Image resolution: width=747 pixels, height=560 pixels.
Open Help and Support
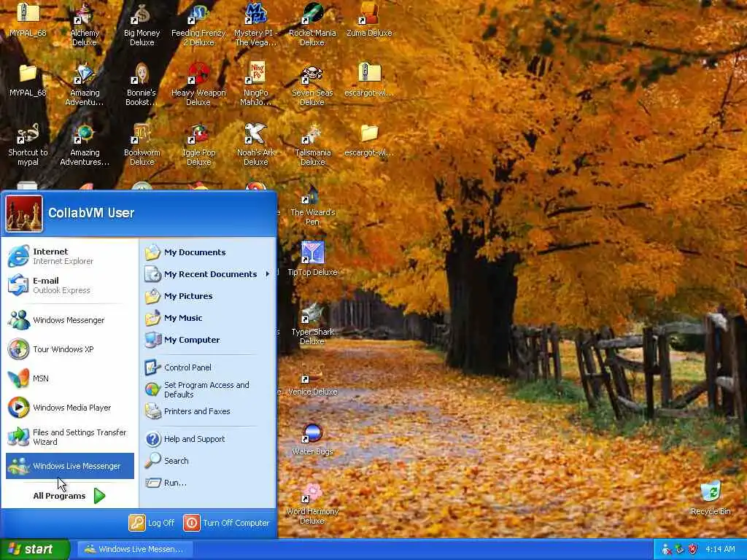pos(208,438)
